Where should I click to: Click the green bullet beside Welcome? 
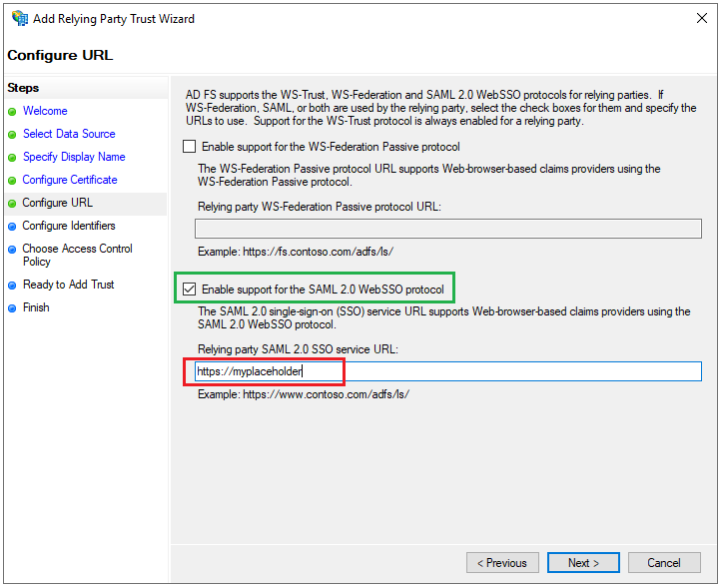coord(12,112)
